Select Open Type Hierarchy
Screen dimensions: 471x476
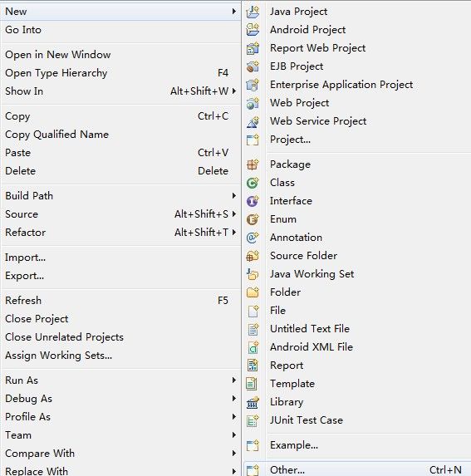(x=120, y=73)
